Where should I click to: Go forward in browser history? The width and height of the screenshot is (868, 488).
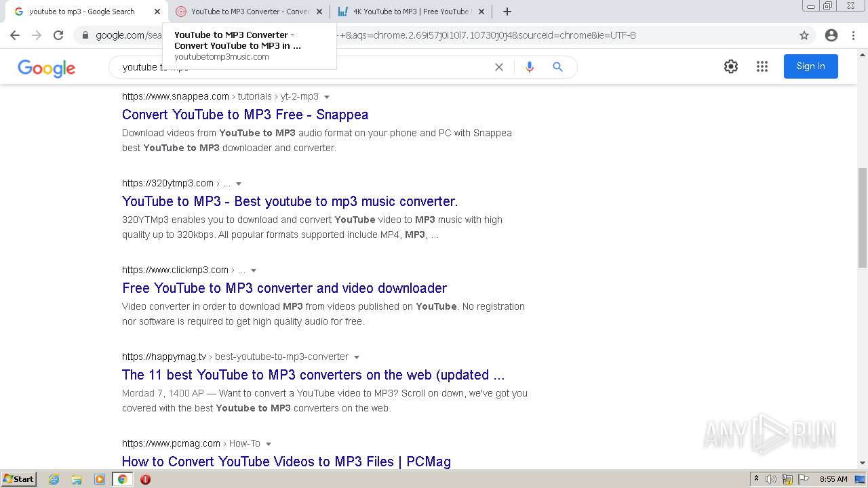(x=37, y=35)
